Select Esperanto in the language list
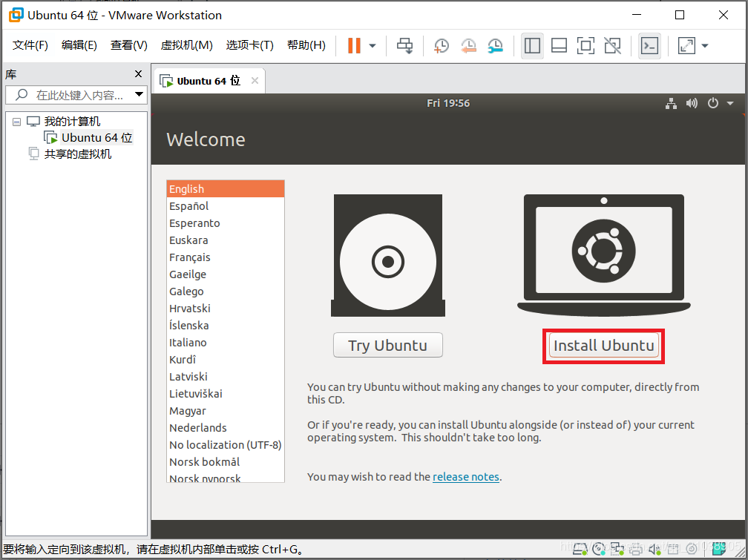This screenshot has height=560, width=748. pos(225,223)
